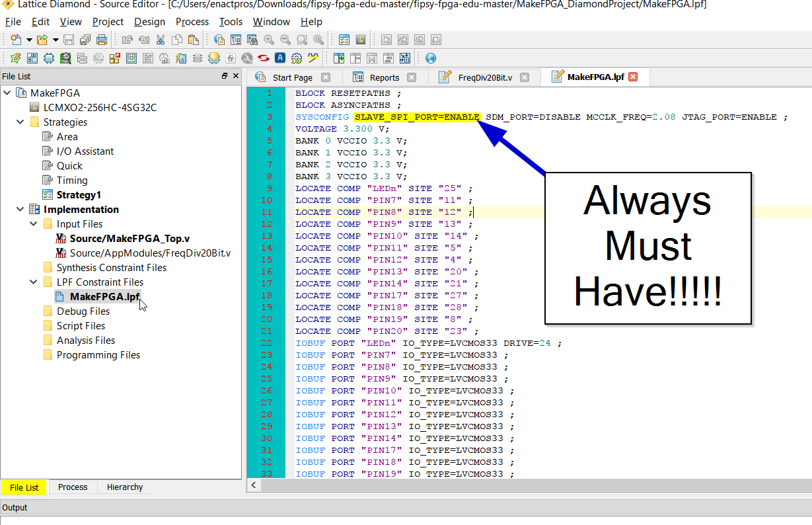Open the Device View chip icon
Screen dimensions: 812x525
tap(49, 58)
